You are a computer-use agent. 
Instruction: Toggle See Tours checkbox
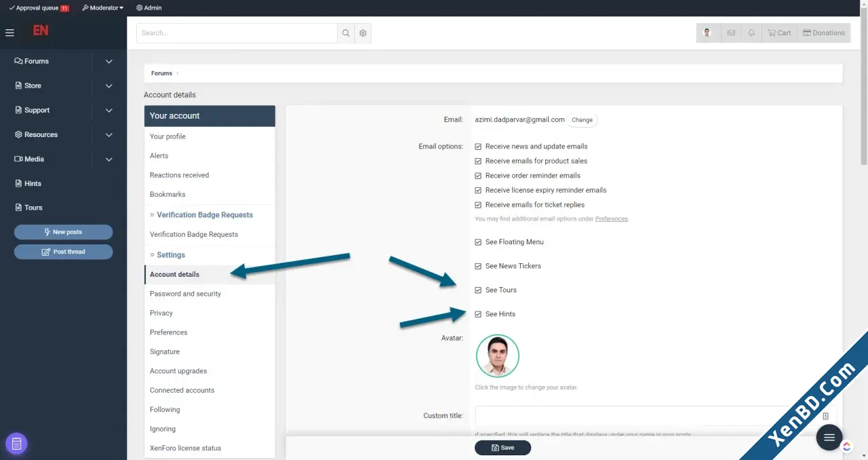pyautogui.click(x=478, y=290)
